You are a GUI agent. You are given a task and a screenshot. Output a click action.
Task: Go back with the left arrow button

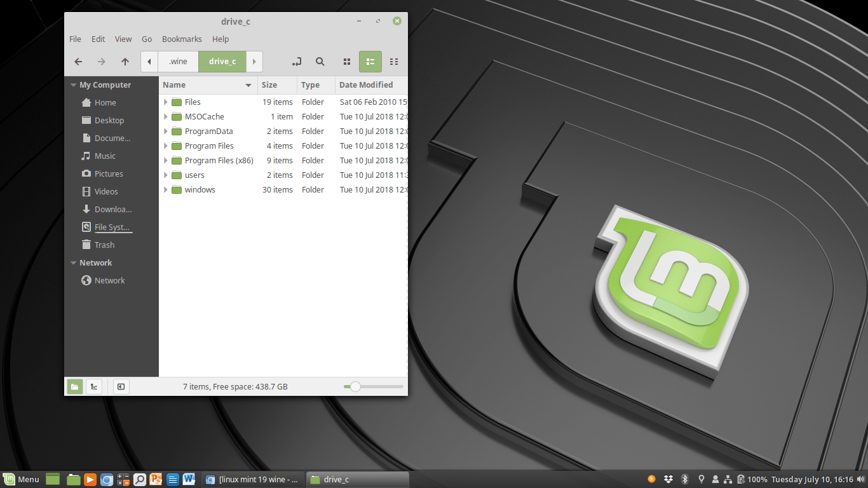[x=78, y=62]
